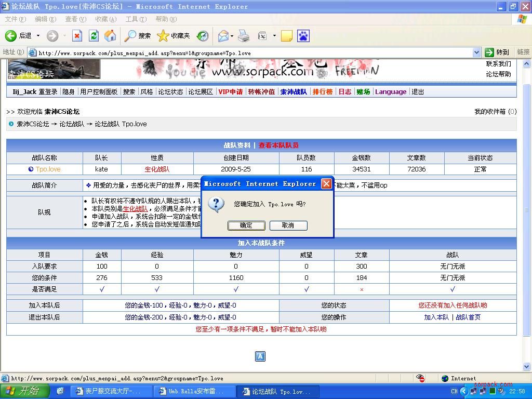Close the dialog with the red X

coord(326,184)
